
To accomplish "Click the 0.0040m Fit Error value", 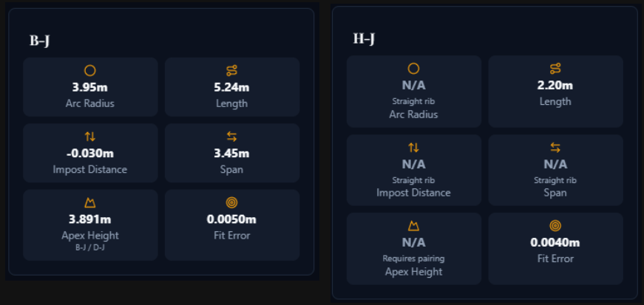I will pyautogui.click(x=555, y=242).
